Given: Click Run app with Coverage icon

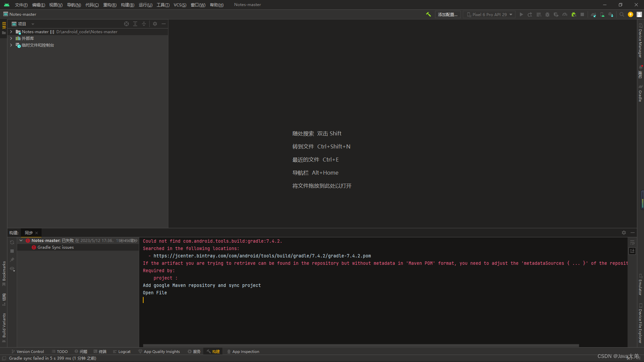Looking at the screenshot, I should pyautogui.click(x=556, y=14).
